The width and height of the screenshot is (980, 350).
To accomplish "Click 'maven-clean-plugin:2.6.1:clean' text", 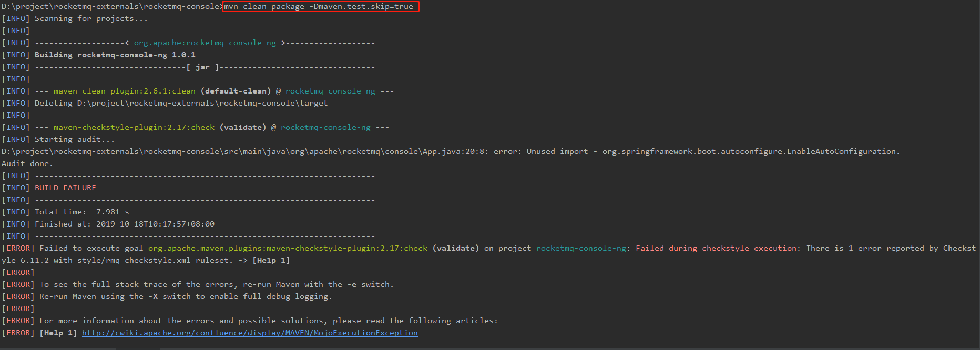I will (x=124, y=91).
